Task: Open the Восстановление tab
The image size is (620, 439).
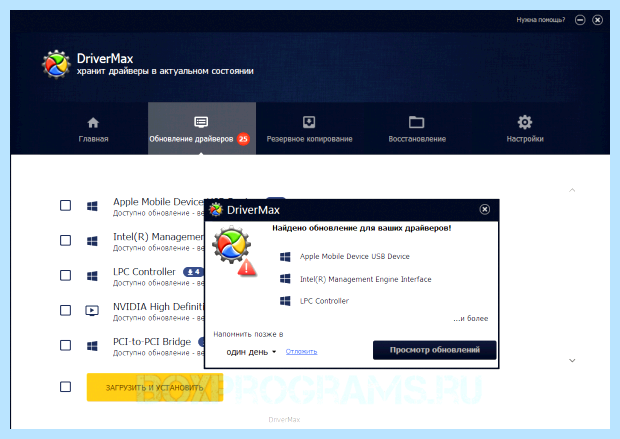Action: [x=417, y=129]
